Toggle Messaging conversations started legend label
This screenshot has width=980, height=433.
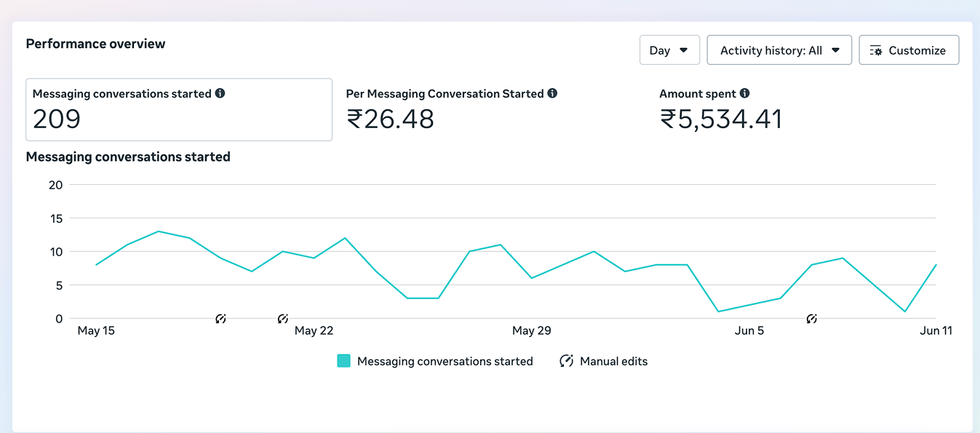click(x=445, y=361)
